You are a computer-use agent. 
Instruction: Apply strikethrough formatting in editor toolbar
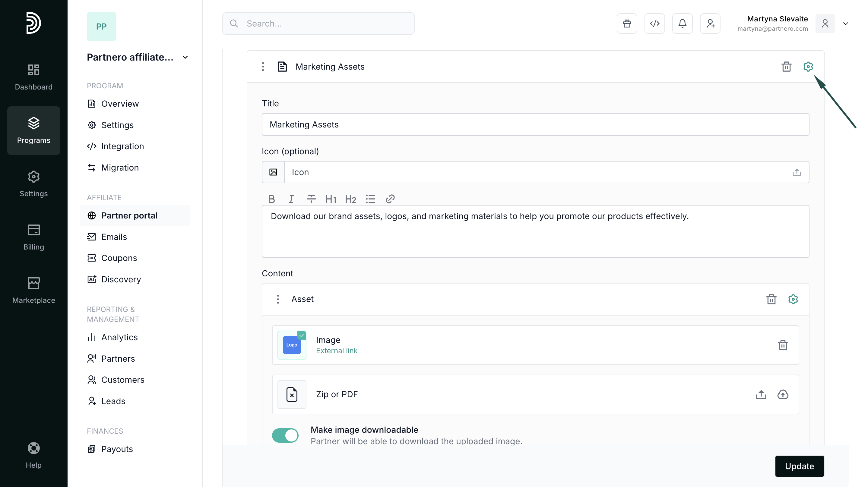[x=311, y=199]
